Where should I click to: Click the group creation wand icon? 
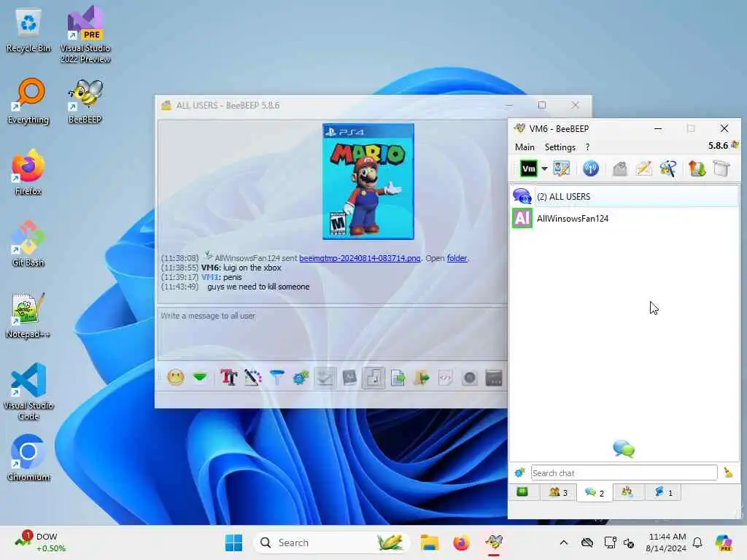pos(668,168)
